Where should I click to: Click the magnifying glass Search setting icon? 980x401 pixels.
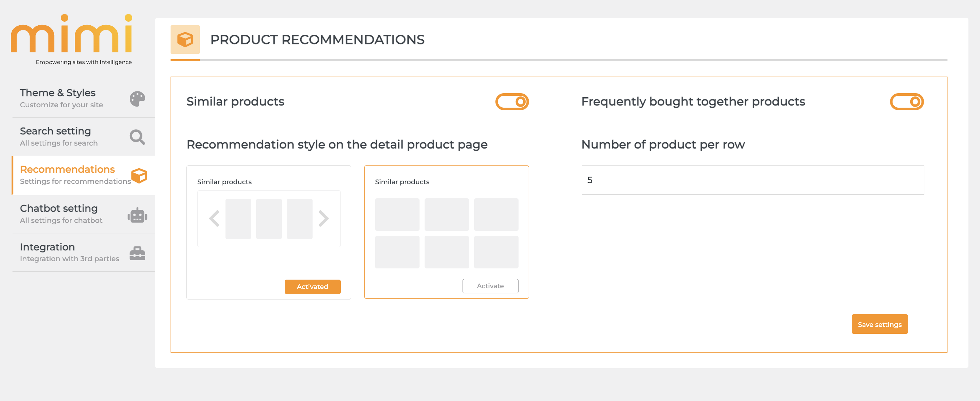(137, 137)
